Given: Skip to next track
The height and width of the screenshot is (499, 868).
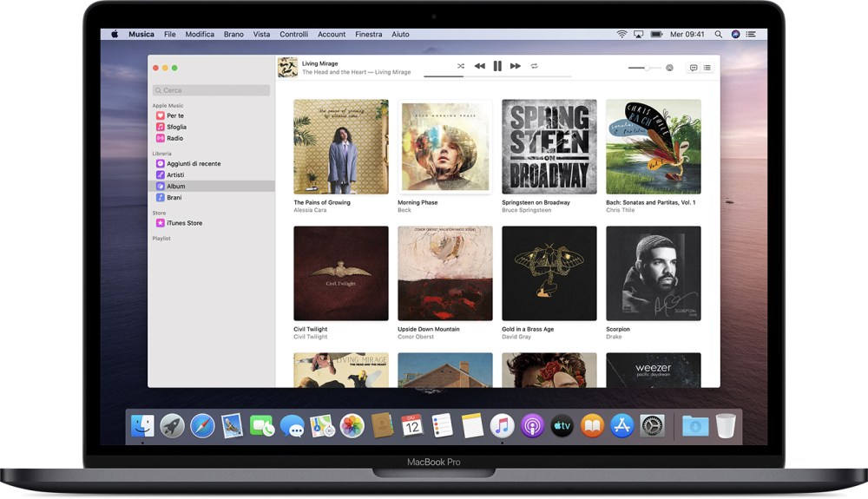Looking at the screenshot, I should click(516, 66).
